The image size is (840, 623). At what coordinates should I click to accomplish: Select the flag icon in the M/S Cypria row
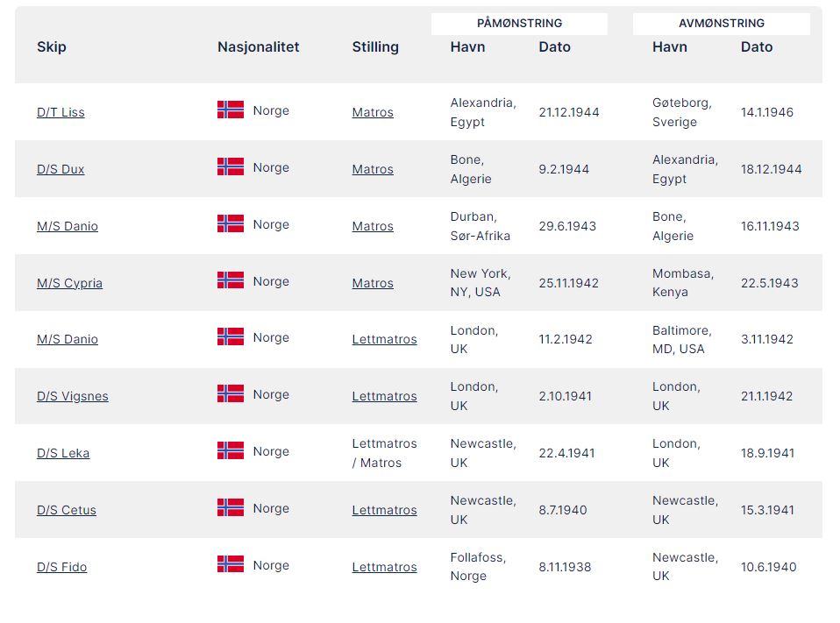(x=231, y=281)
